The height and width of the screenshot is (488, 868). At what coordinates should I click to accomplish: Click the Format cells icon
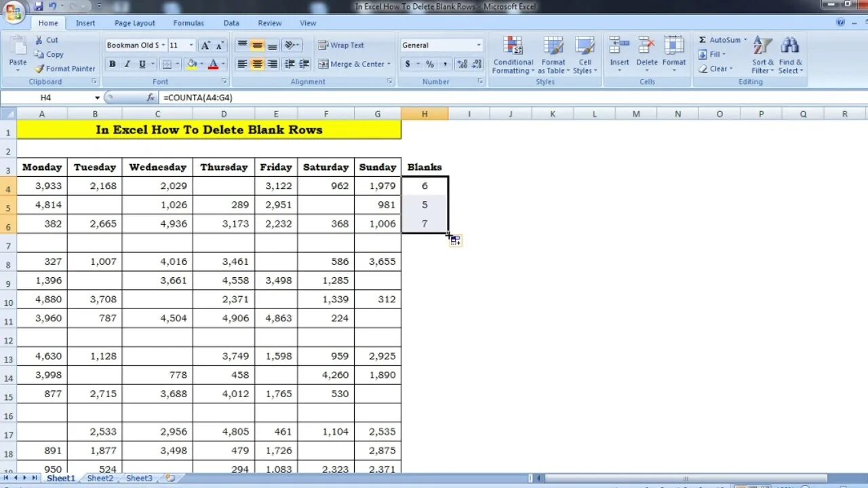coord(674,45)
